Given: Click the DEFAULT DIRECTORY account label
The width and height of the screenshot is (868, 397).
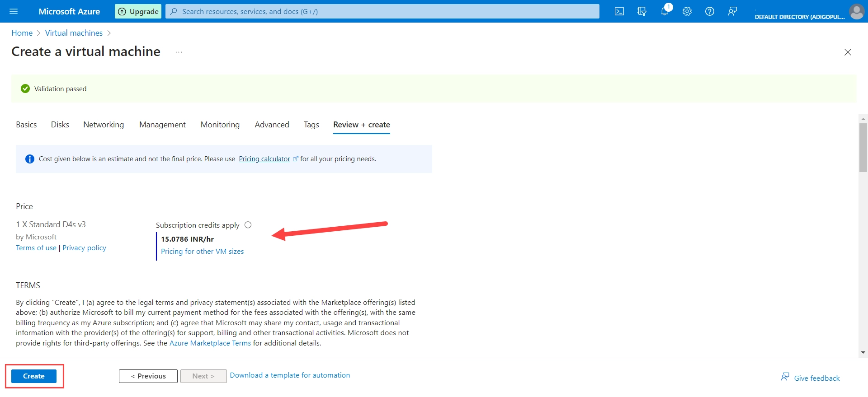Looking at the screenshot, I should point(800,17).
